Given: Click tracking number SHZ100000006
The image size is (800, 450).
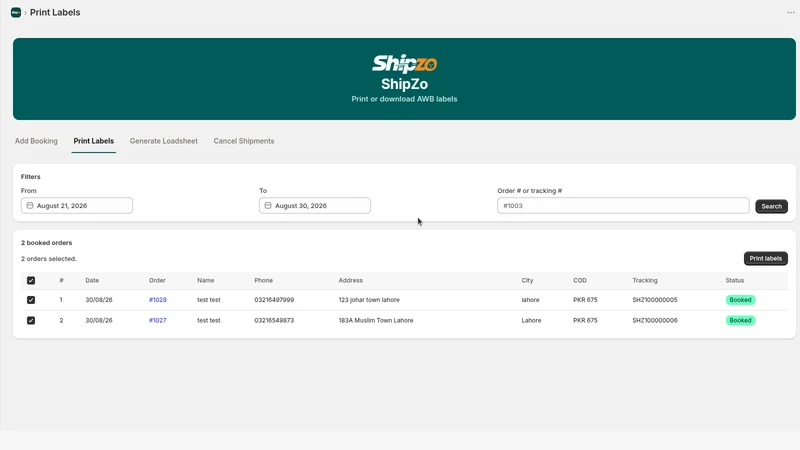Looking at the screenshot, I should coord(655,320).
